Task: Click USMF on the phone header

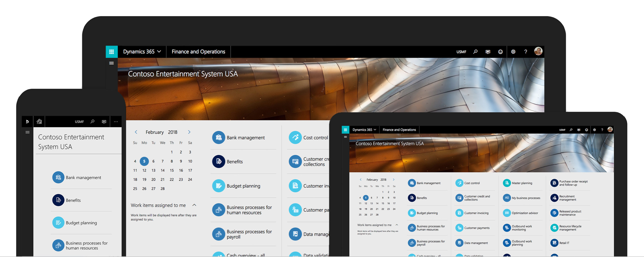Action: pyautogui.click(x=79, y=122)
